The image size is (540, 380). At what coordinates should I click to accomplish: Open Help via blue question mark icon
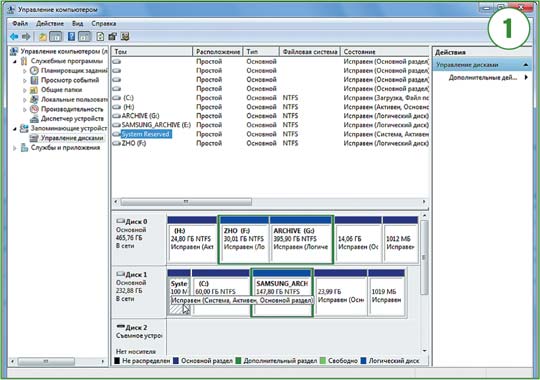(71, 37)
